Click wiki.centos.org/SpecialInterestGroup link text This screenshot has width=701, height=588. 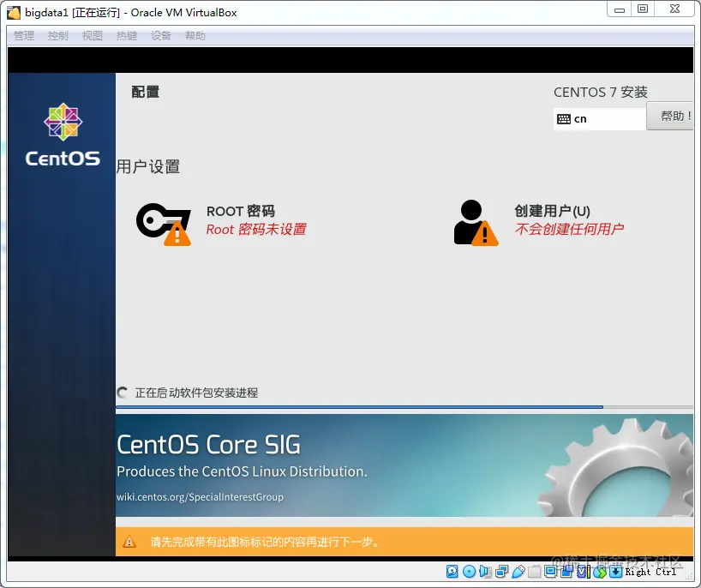coord(200,497)
